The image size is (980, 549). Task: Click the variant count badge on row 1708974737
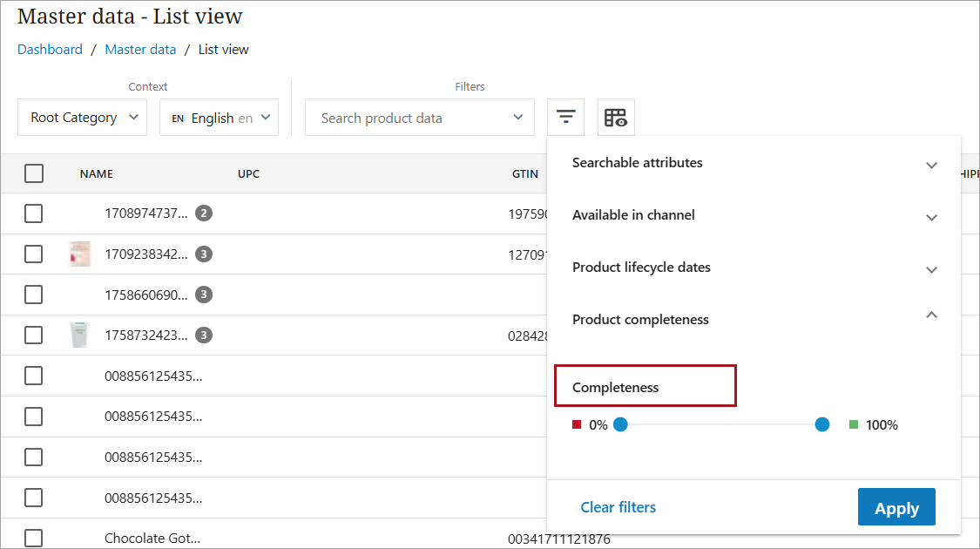(x=204, y=213)
